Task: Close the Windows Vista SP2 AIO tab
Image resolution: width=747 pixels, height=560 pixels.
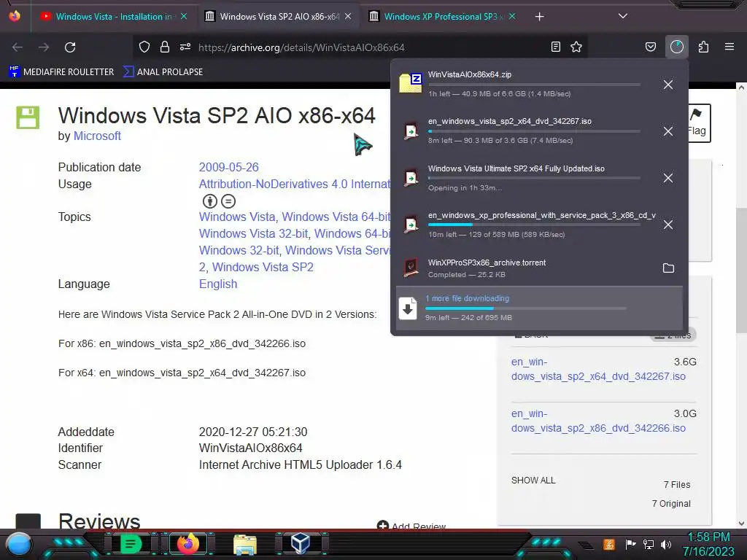Action: 348,17
